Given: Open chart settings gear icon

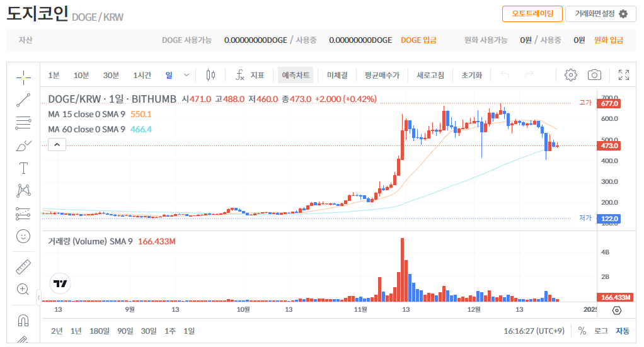Looking at the screenshot, I should click(570, 75).
